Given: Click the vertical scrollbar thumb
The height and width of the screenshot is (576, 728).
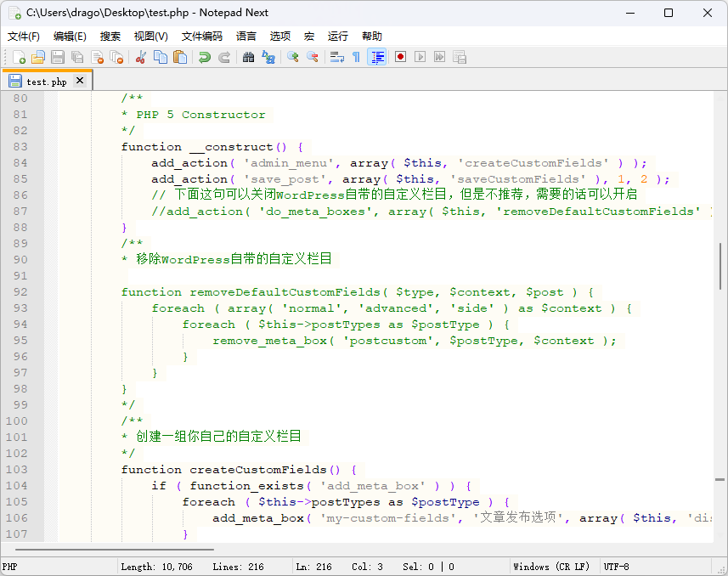Looking at the screenshot, I should click(720, 268).
